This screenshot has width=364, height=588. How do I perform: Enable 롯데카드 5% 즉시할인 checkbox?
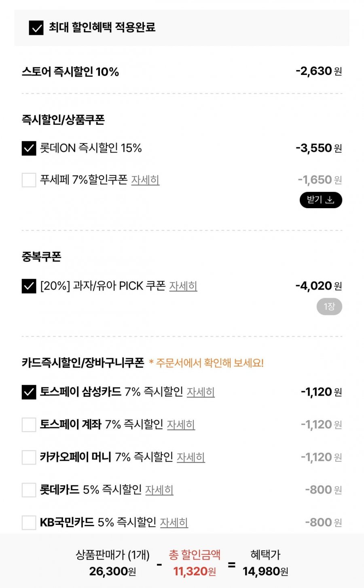(x=29, y=490)
